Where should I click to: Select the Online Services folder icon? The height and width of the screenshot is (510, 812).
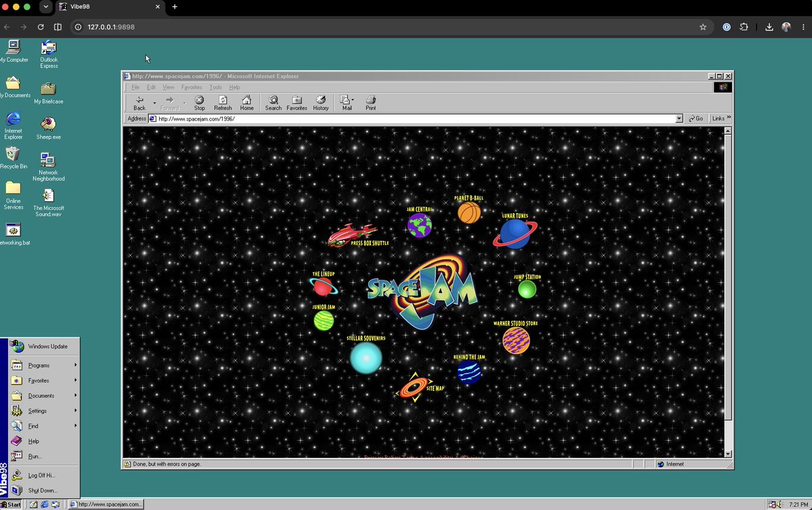(x=13, y=195)
